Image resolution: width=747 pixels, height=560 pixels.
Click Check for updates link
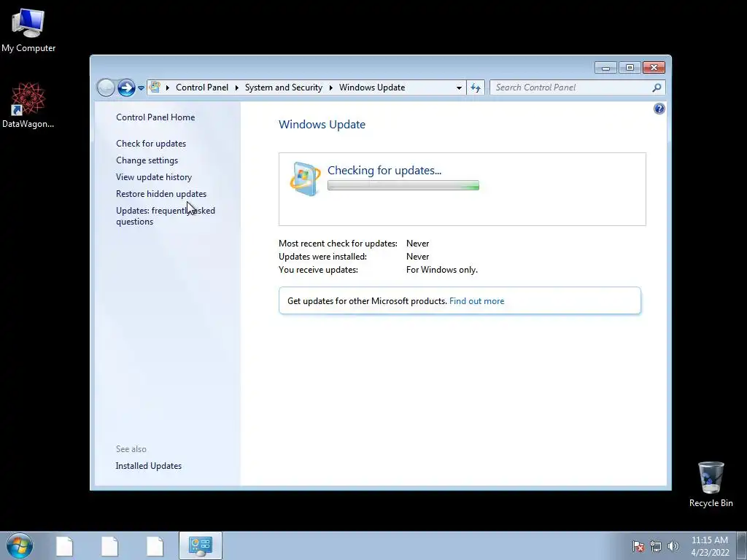[x=151, y=144]
